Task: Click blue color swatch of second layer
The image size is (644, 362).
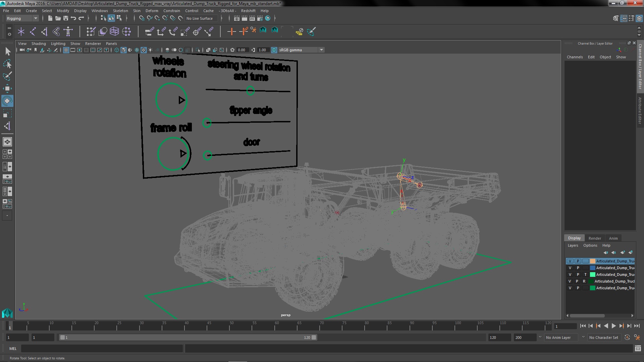Action: (x=592, y=268)
